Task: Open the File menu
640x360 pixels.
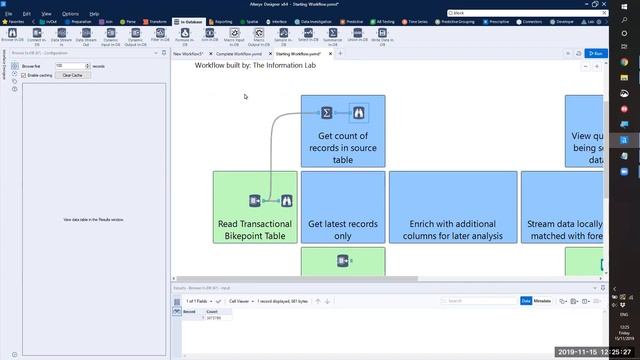Action: 9,13
